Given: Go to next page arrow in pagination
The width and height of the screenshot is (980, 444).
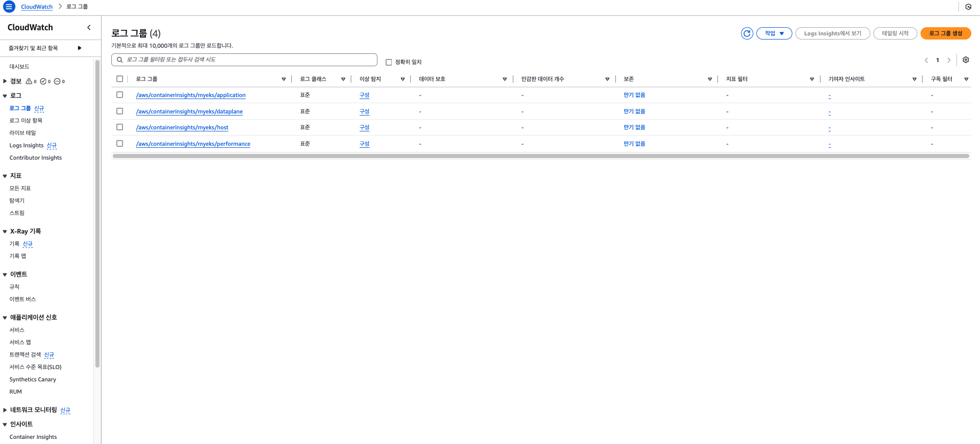Looking at the screenshot, I should pyautogui.click(x=949, y=61).
